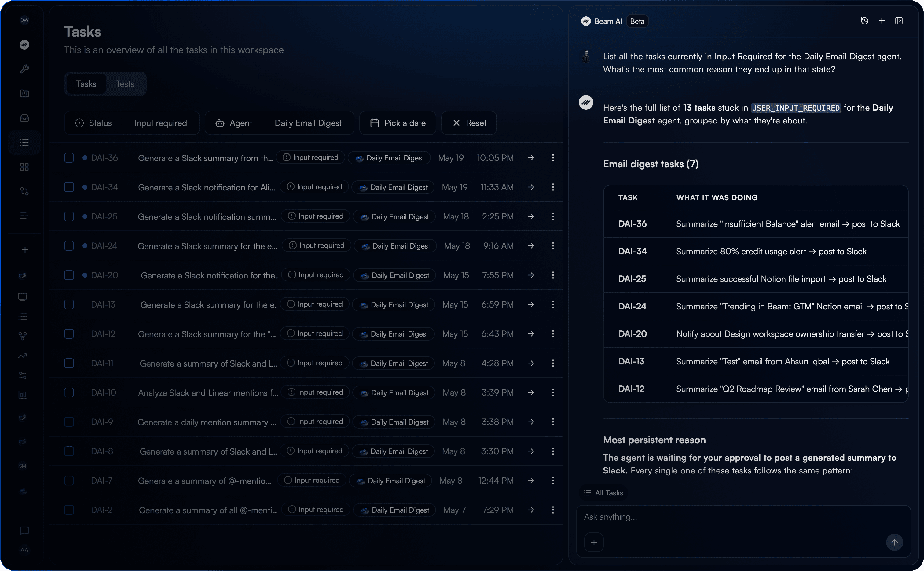Select the checkbox for DAI-25
The image size is (924, 571).
69,216
